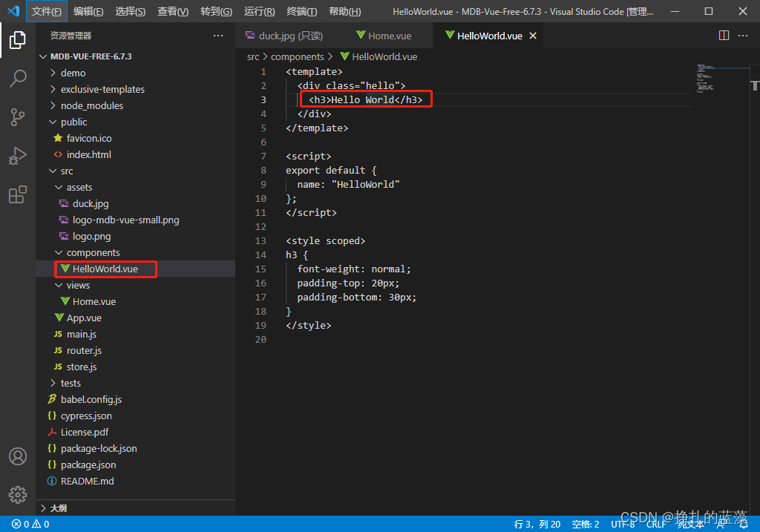Click the split editor icon
This screenshot has height=532, width=760.
(724, 36)
